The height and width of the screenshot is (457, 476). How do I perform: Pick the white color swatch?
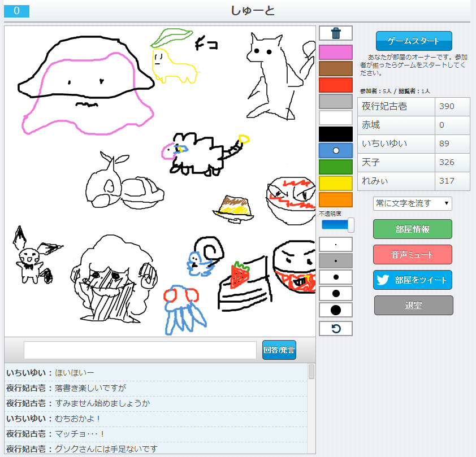click(x=336, y=117)
